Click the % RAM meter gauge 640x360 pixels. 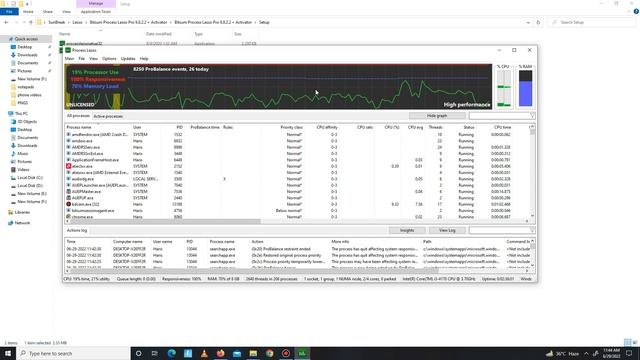tap(525, 88)
